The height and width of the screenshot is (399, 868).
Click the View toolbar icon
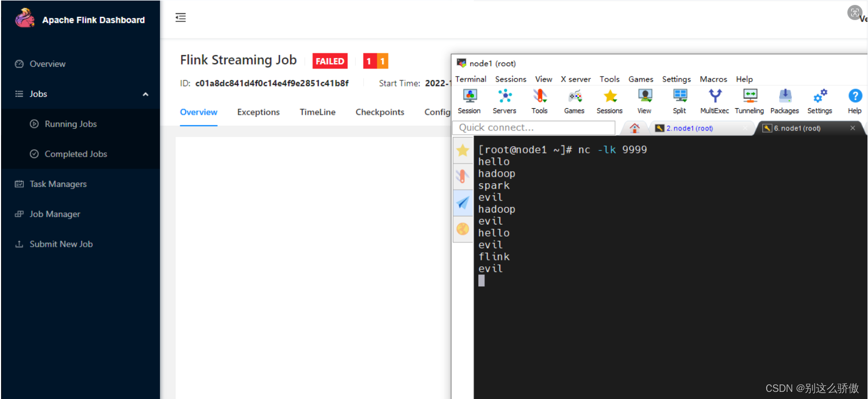tap(644, 101)
